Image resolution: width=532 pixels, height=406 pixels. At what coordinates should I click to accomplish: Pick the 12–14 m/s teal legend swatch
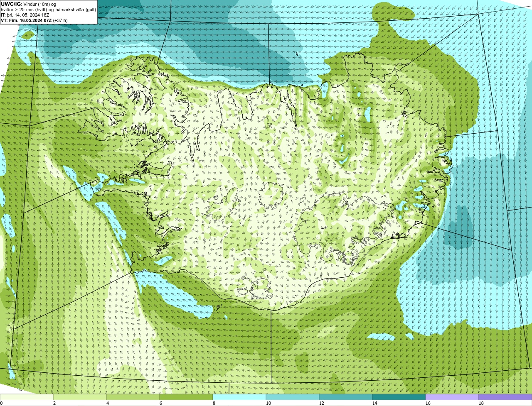point(346,397)
